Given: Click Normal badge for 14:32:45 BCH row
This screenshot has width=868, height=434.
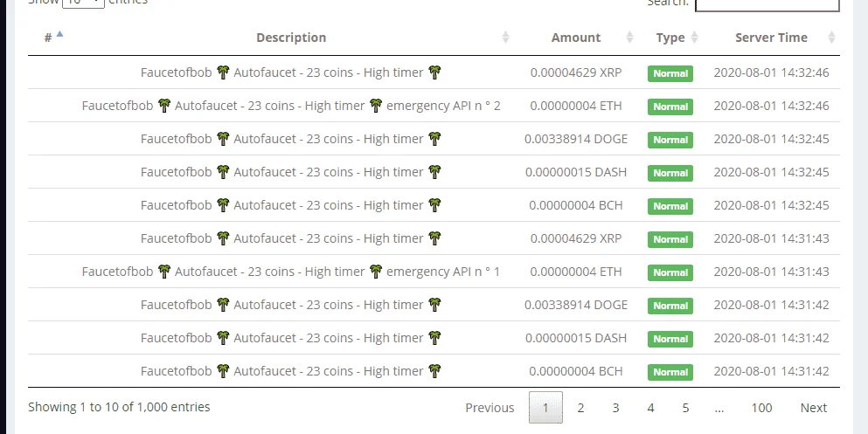Looking at the screenshot, I should coord(670,206).
